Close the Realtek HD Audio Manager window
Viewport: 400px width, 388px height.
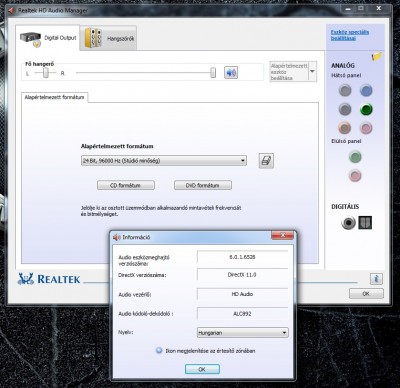coord(379,8)
